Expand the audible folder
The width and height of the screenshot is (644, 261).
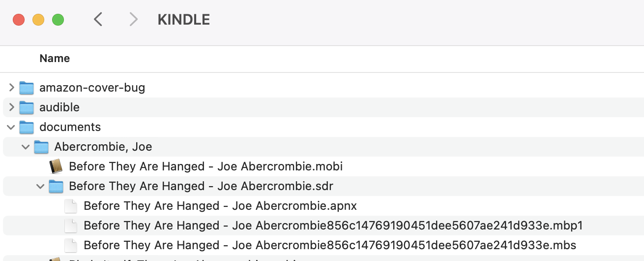[12, 107]
